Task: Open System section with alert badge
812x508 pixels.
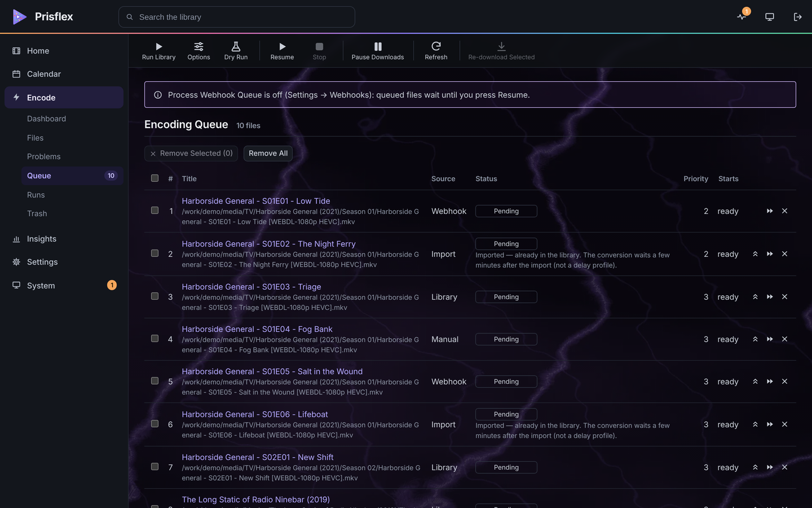Action: click(x=64, y=286)
